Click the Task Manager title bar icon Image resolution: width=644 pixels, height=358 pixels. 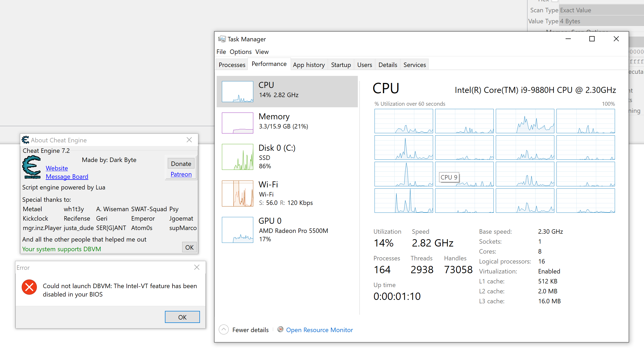click(222, 39)
